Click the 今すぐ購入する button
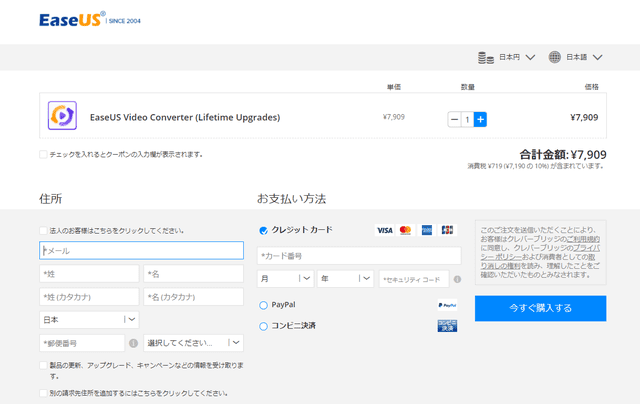This screenshot has width=640, height=404. coord(540,308)
